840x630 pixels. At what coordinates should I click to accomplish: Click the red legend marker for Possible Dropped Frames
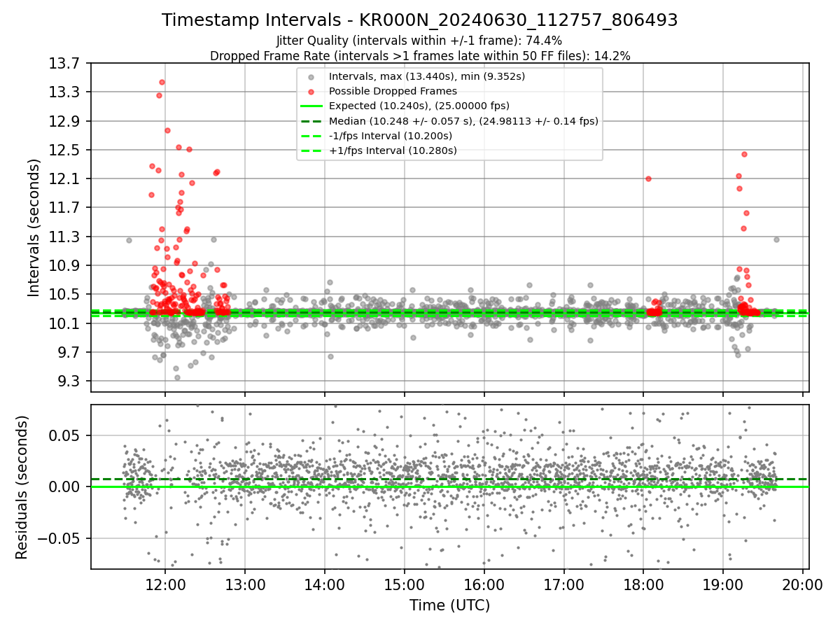point(311,92)
